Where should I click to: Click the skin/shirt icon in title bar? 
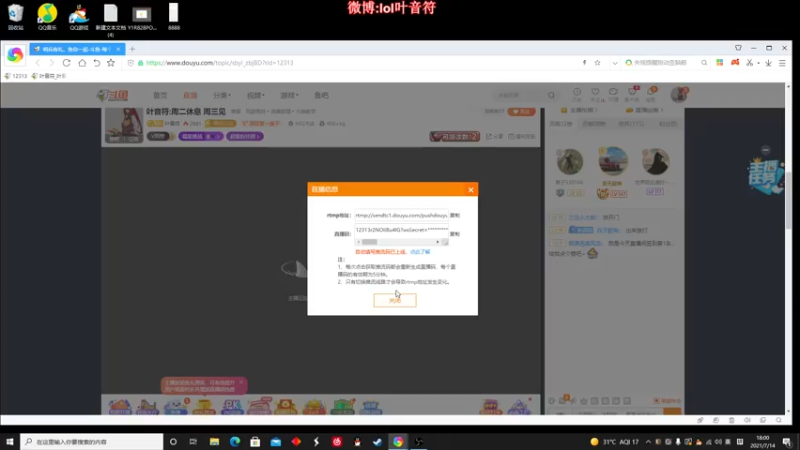pyautogui.click(x=738, y=48)
